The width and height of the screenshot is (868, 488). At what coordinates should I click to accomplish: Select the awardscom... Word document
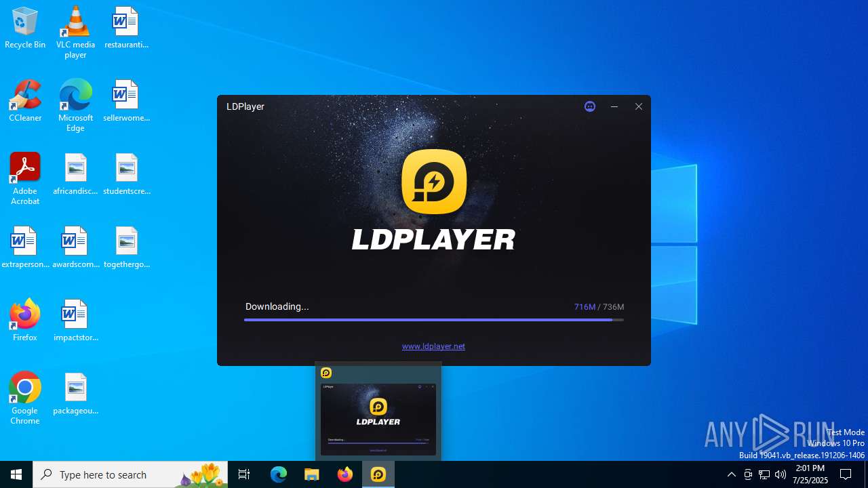point(75,248)
